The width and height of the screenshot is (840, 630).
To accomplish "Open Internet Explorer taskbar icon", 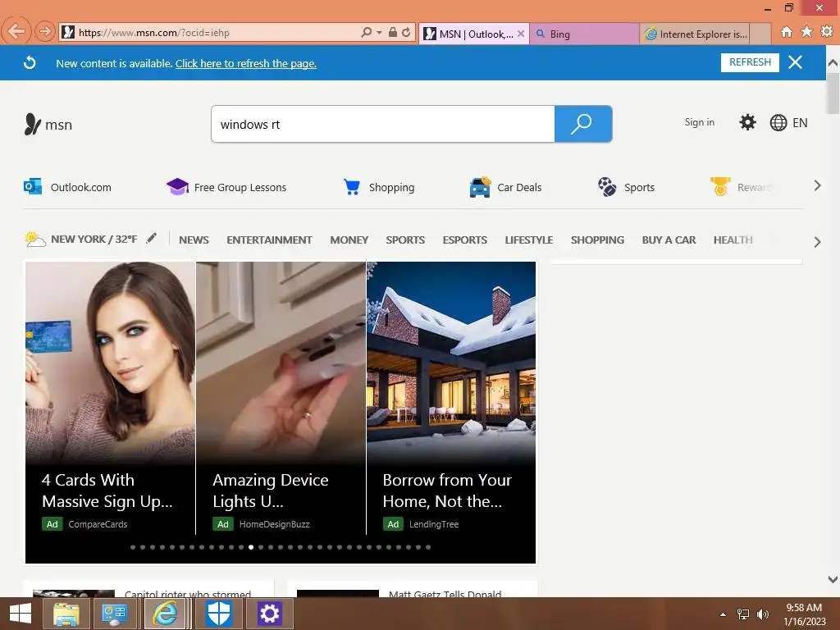I will pos(165,614).
